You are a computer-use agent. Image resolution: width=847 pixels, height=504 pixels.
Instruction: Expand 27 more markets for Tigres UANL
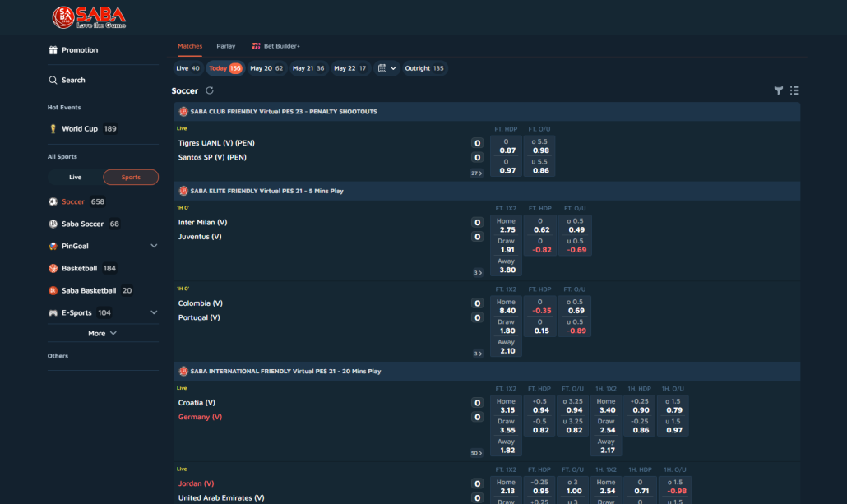click(x=476, y=173)
